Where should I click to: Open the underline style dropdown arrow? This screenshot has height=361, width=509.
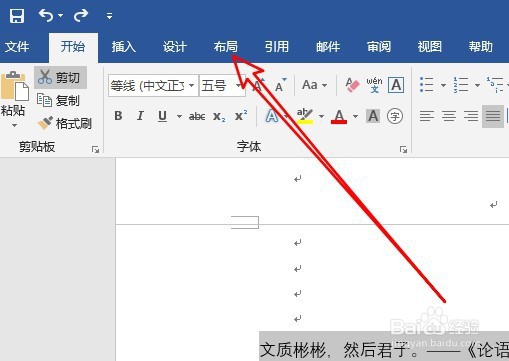(x=179, y=116)
